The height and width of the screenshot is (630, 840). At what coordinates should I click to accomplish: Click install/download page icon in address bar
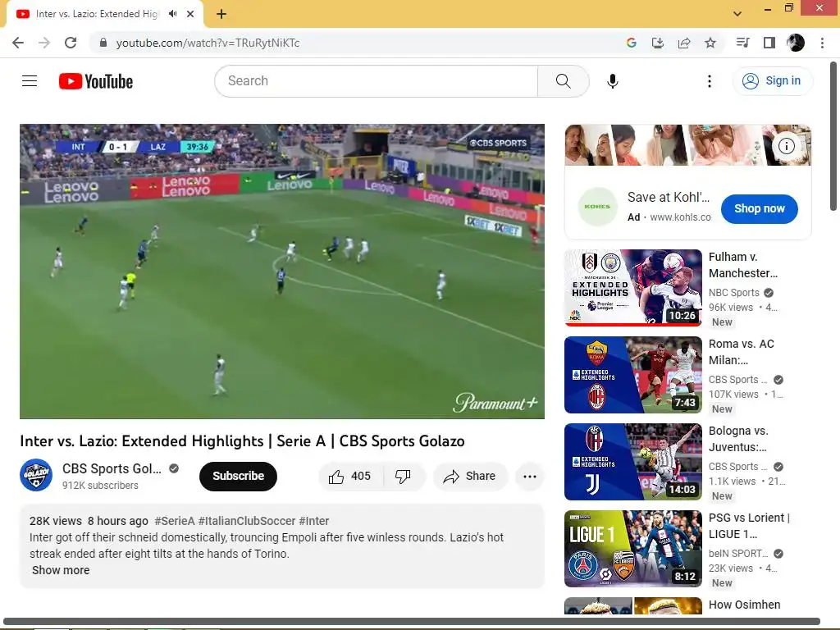click(x=657, y=43)
